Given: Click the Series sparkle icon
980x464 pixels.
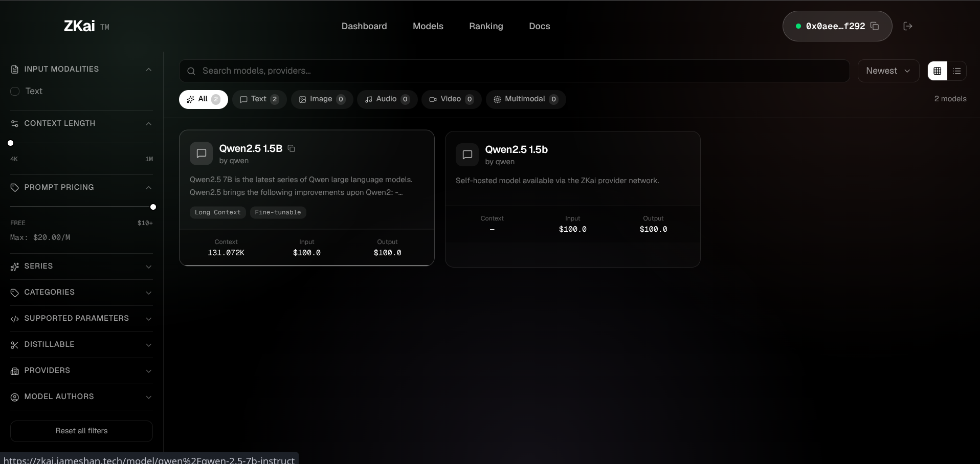Looking at the screenshot, I should (15, 267).
